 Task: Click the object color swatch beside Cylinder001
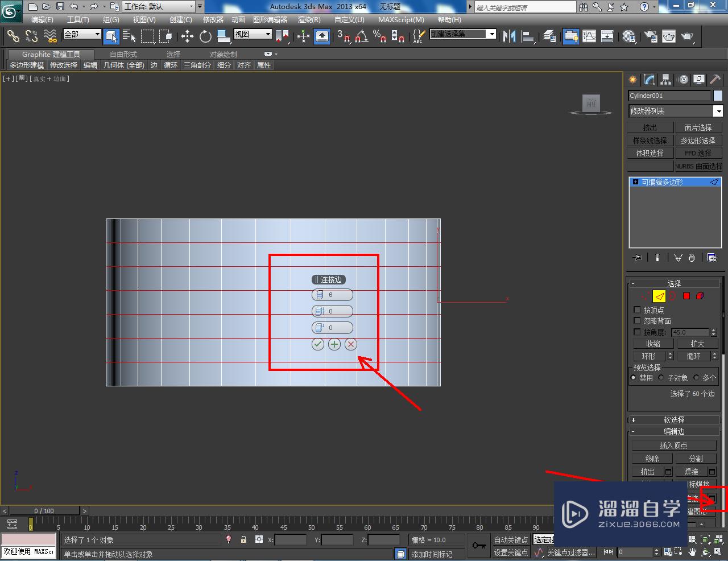pos(718,96)
